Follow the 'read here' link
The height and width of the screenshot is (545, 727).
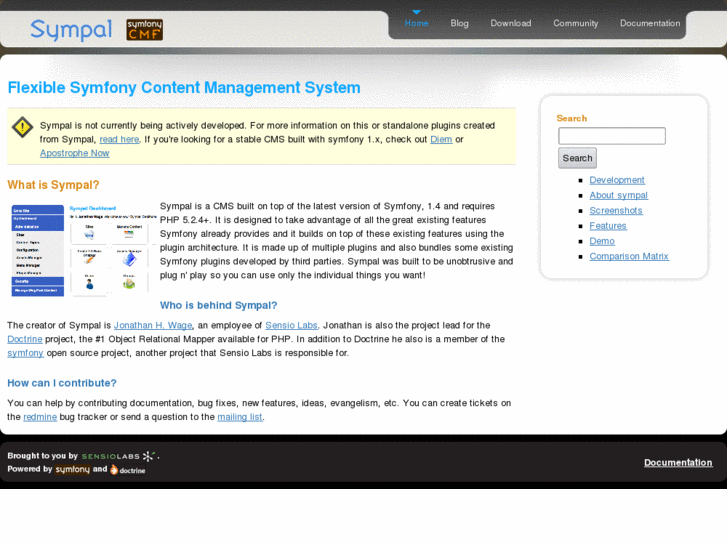pos(119,140)
